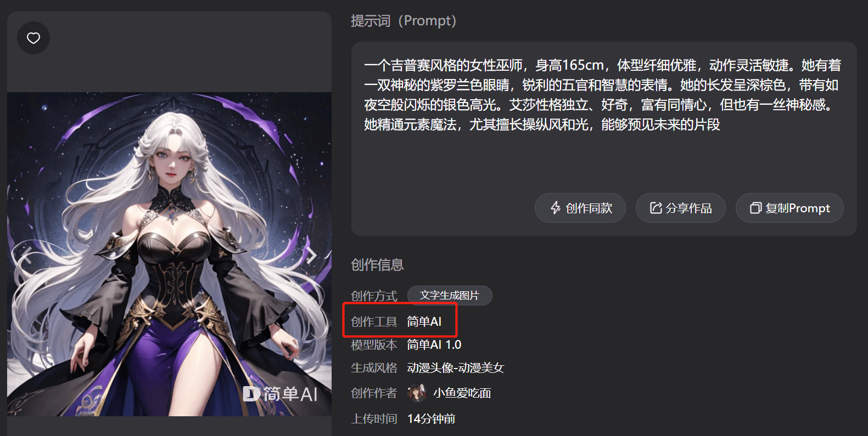
Task: Click the 简单AI creation tool value
Action: point(424,321)
